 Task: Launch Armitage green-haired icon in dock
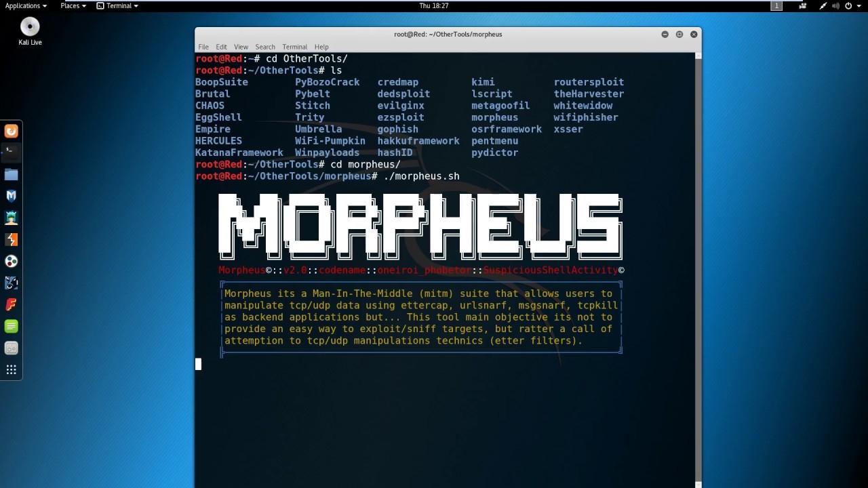click(x=11, y=218)
